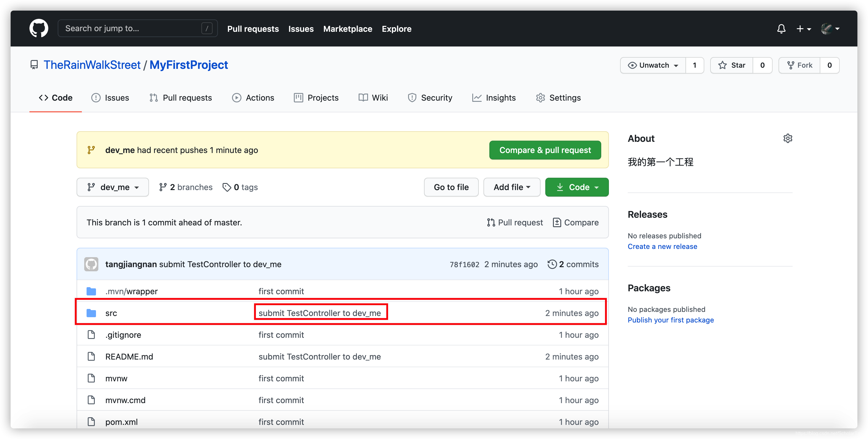Open the Packages heading link
Image resolution: width=868 pixels, height=439 pixels.
coord(649,288)
